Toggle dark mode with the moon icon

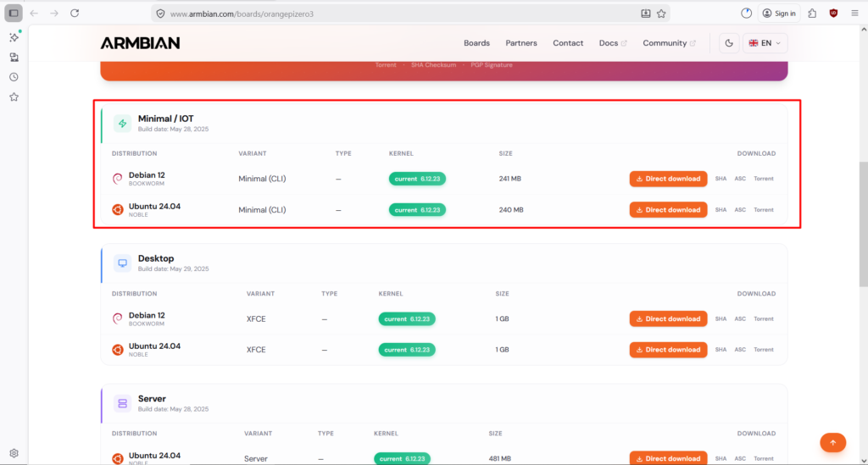729,43
